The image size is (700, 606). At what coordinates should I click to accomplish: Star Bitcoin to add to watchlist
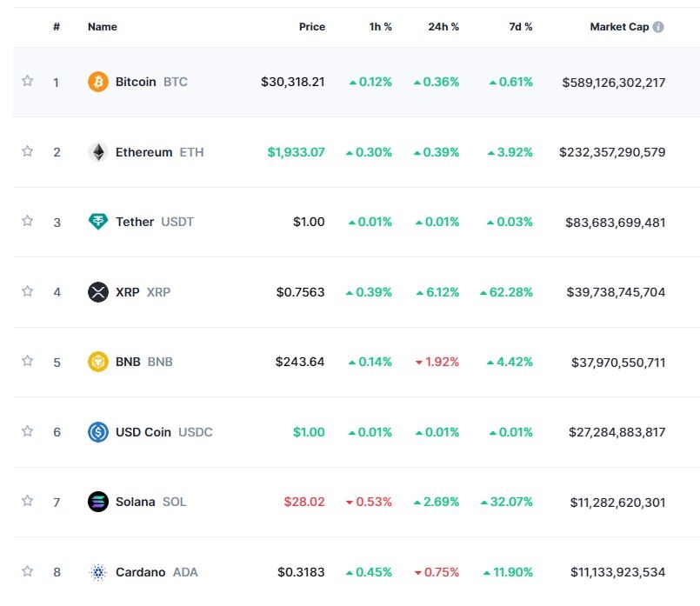[28, 81]
